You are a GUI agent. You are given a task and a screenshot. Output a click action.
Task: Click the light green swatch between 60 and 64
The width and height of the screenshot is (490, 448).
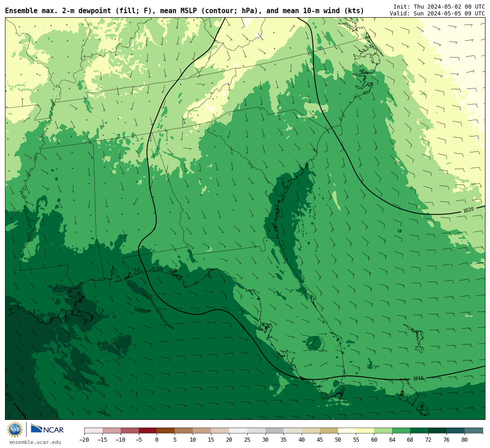click(383, 431)
